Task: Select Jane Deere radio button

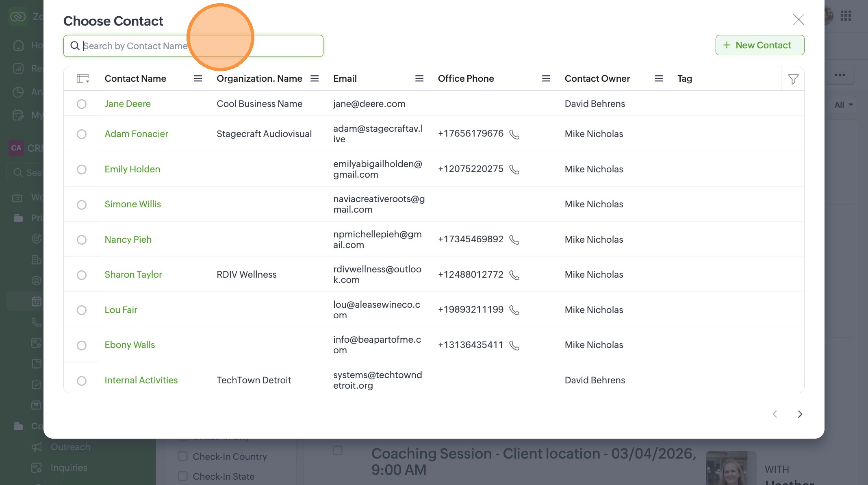Action: [x=82, y=104]
